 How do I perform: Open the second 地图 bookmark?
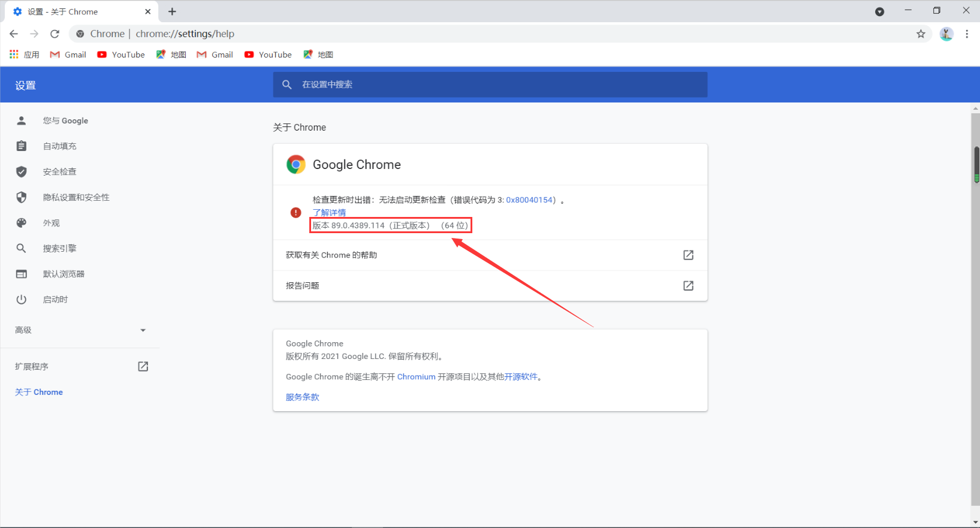(x=318, y=55)
